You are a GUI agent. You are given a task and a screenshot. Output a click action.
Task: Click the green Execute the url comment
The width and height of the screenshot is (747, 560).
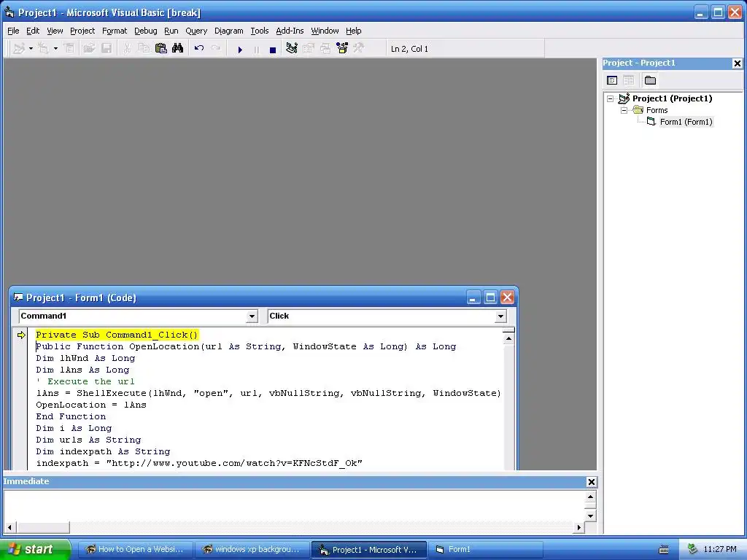86,382
